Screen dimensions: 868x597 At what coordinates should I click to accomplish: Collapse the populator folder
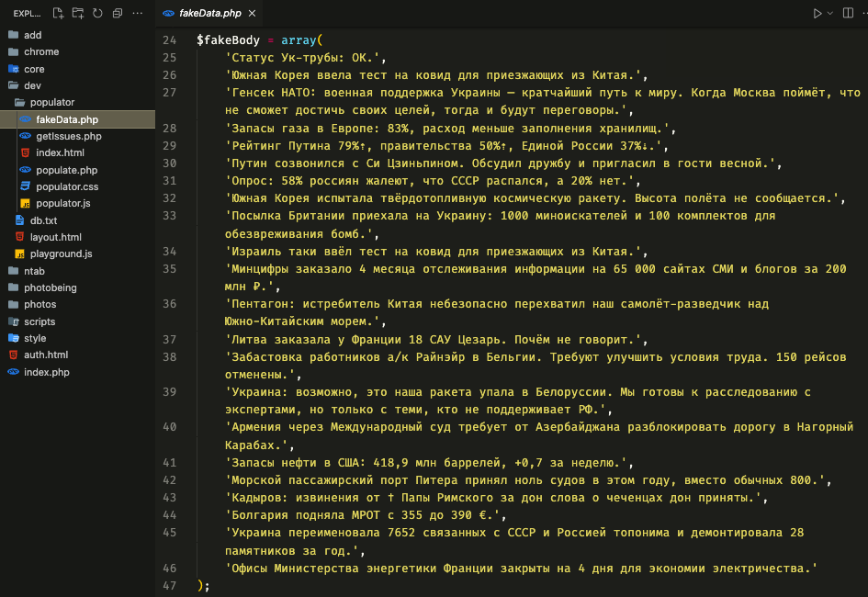[77, 102]
